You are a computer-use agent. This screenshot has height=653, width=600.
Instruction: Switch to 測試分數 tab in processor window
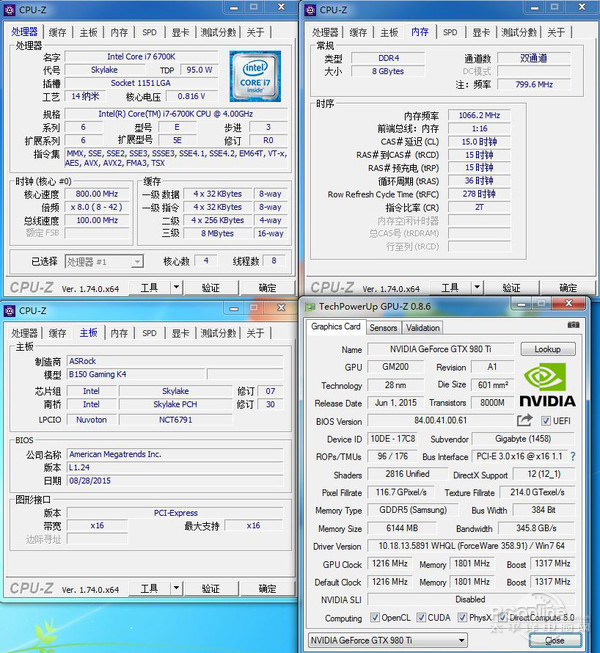point(218,32)
